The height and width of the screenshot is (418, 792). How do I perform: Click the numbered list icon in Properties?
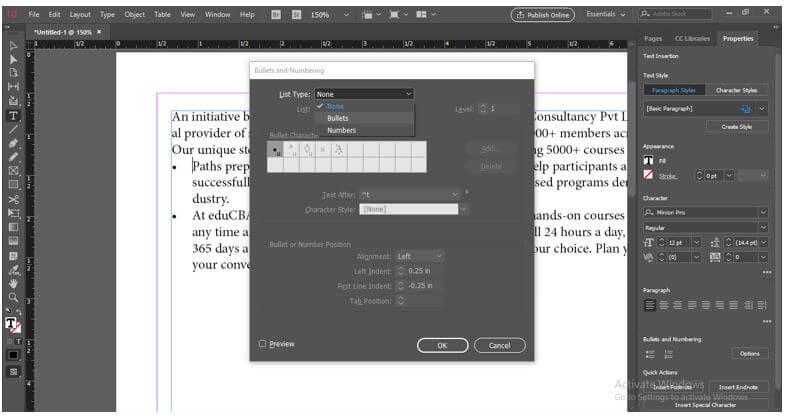point(668,353)
